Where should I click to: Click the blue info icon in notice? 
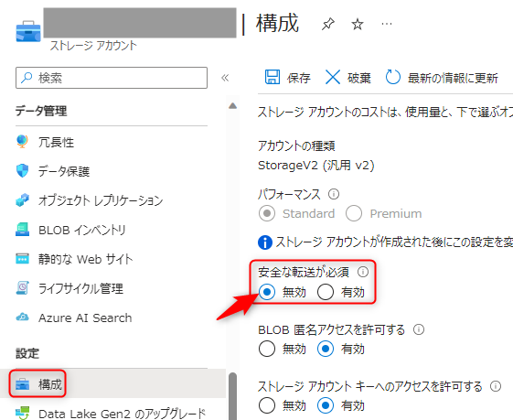(265, 242)
